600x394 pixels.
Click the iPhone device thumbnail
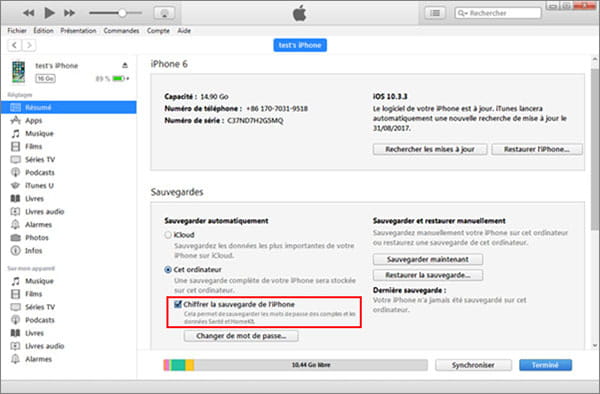(x=18, y=72)
